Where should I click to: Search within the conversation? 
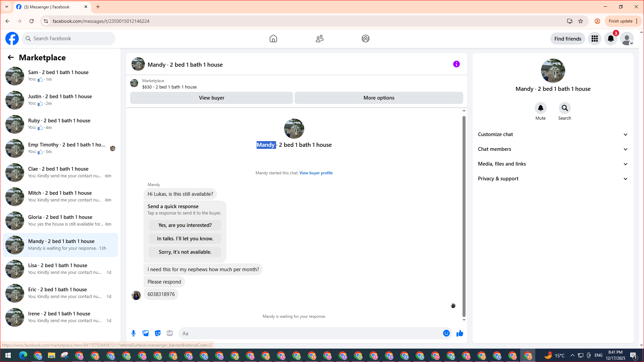565,108
